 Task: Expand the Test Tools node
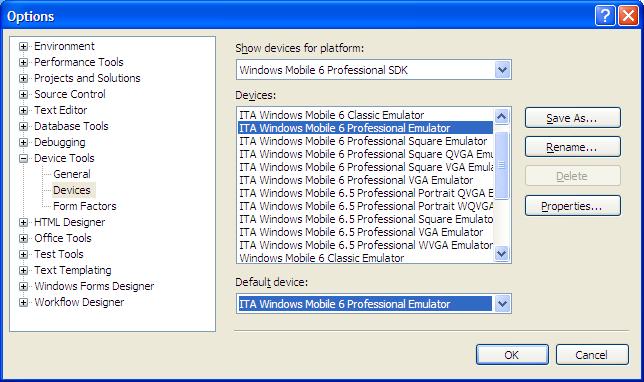(x=23, y=255)
